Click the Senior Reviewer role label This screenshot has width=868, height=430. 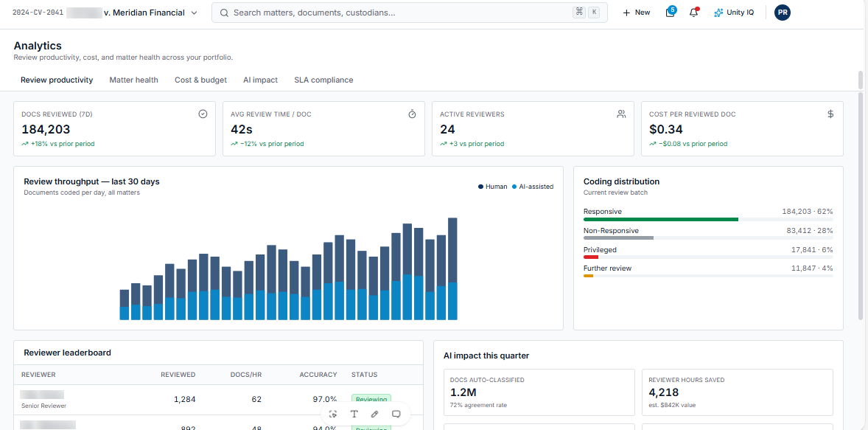pos(43,406)
